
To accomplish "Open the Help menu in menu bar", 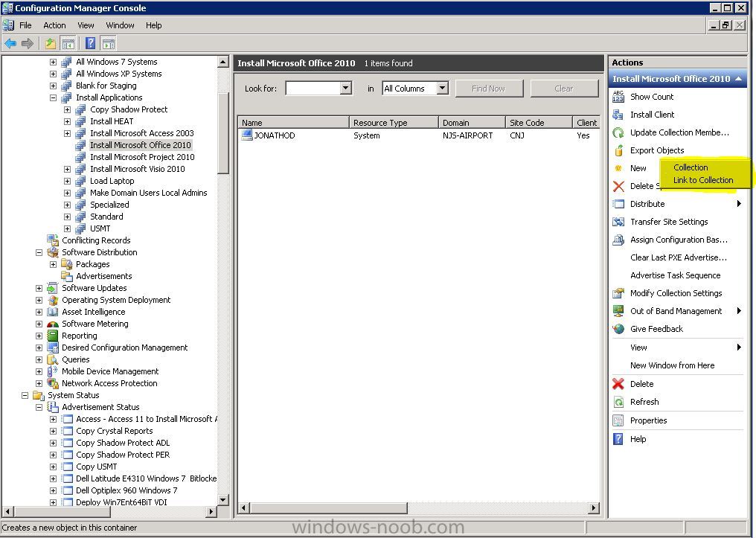I will pyautogui.click(x=154, y=25).
